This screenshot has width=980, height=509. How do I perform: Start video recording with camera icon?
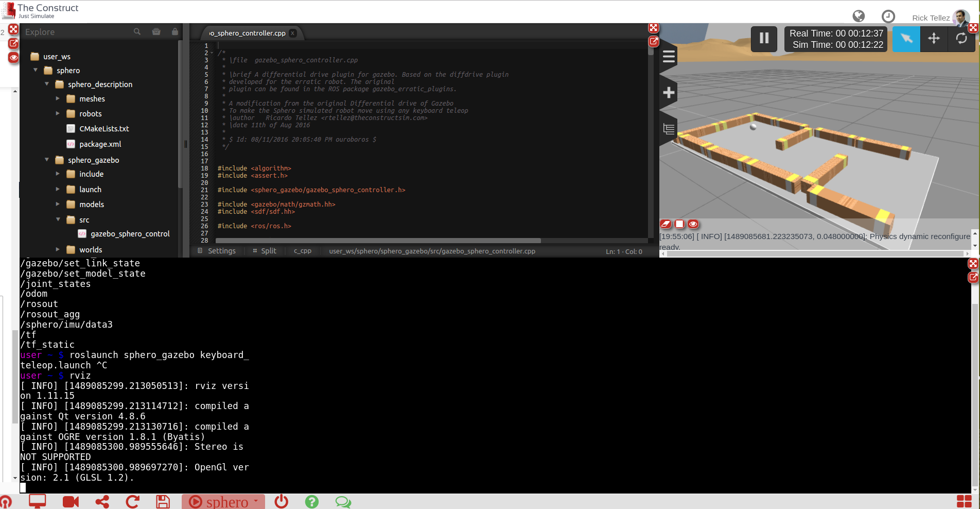[x=71, y=502]
